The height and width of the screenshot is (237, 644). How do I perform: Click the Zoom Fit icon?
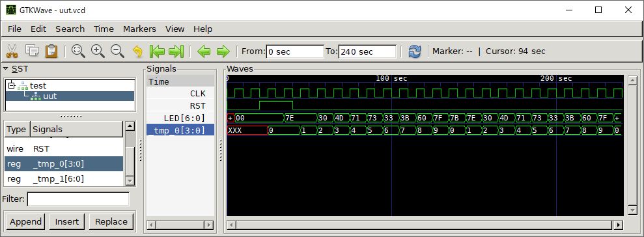[78, 51]
